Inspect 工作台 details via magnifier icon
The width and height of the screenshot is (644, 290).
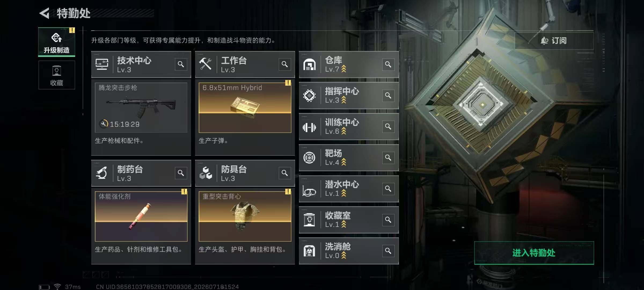[x=285, y=64]
